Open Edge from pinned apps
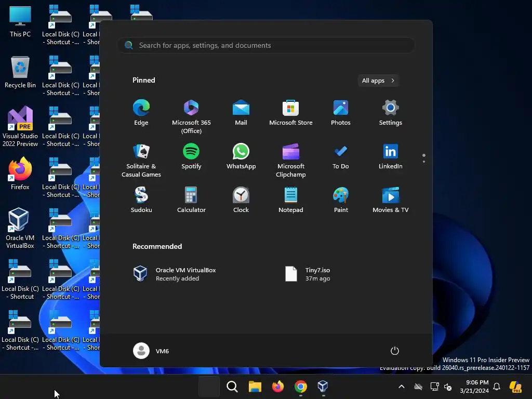 coord(141,113)
